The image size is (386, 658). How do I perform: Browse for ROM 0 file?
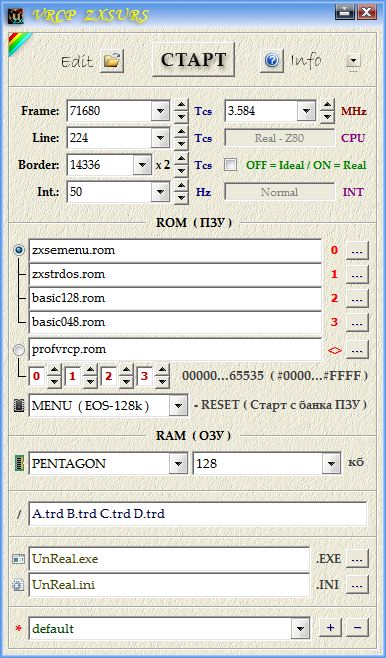point(357,251)
